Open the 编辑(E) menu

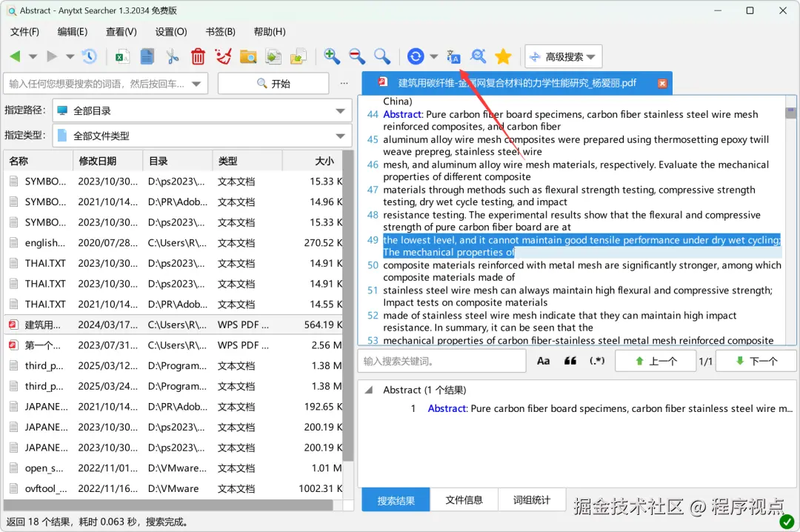click(73, 32)
